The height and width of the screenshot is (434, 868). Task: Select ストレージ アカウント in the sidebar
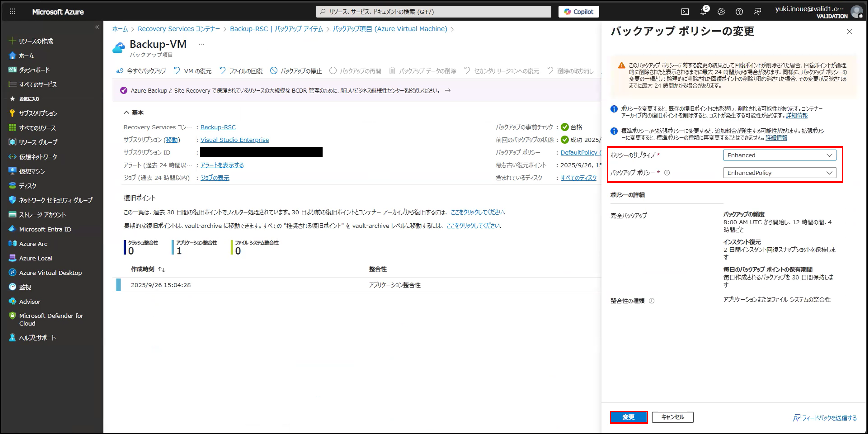tap(42, 215)
